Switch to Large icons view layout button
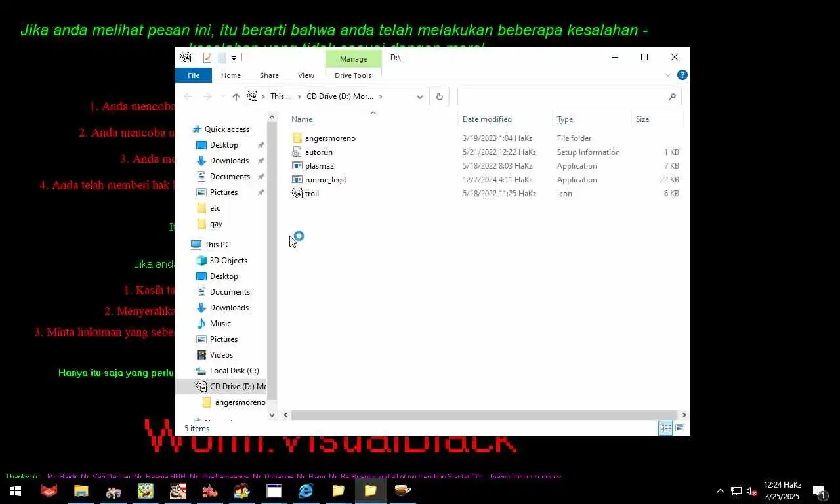This screenshot has width=840, height=504. point(680,429)
